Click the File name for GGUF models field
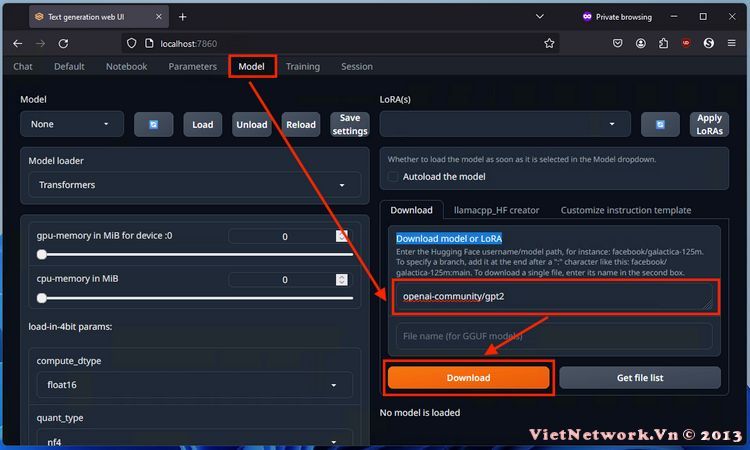The image size is (750, 450). tap(554, 336)
